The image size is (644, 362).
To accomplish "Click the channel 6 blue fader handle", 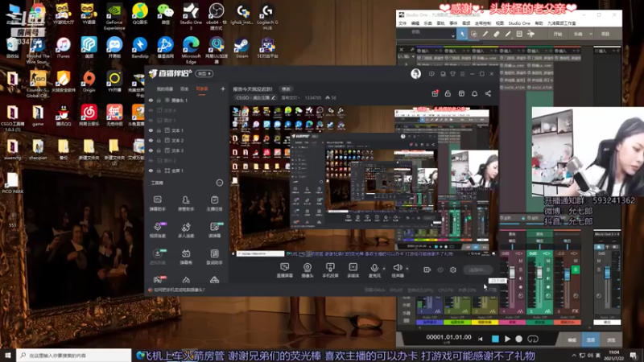I will point(568,274).
